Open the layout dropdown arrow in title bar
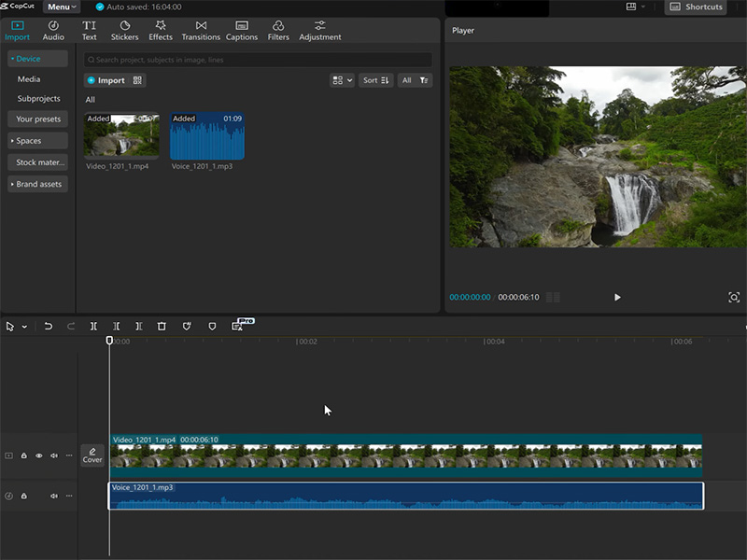Image resolution: width=747 pixels, height=560 pixels. (643, 7)
